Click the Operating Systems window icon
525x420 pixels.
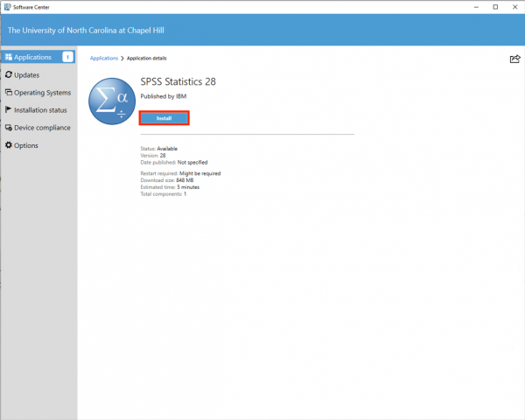tap(9, 92)
